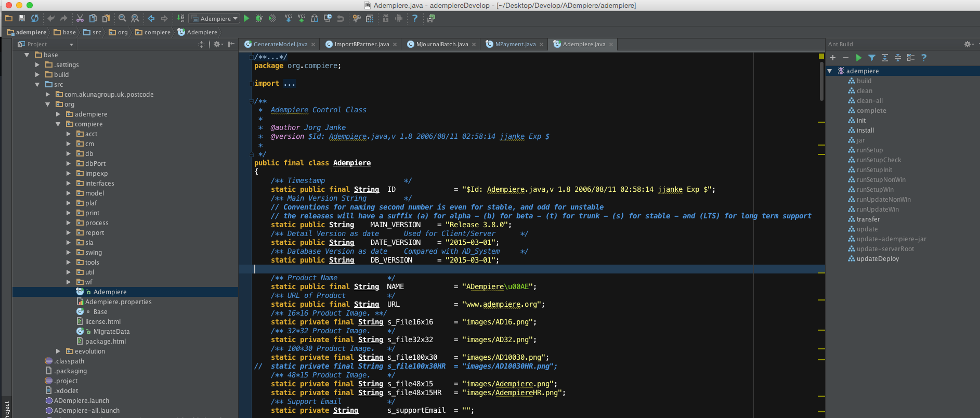Click the VCS commit changes icon
Viewport: 980px width, 418px height.
pos(302,18)
